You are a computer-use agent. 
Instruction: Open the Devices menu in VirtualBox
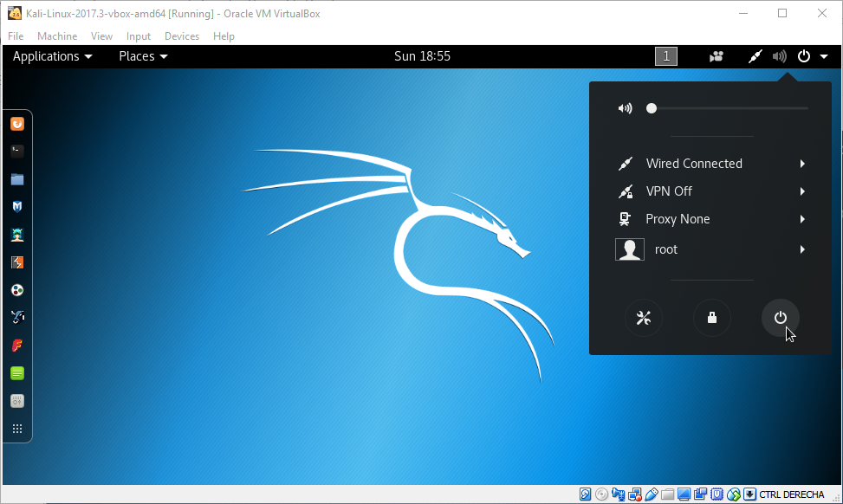click(x=181, y=36)
